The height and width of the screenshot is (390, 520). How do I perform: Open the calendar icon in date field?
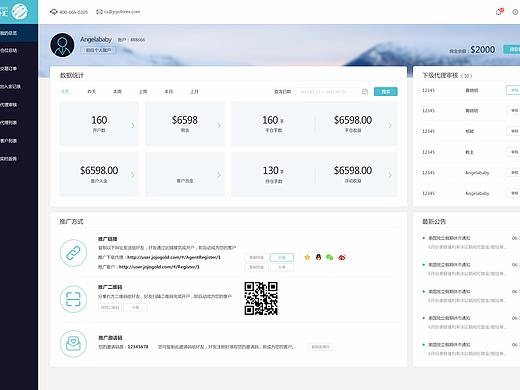pos(365,92)
